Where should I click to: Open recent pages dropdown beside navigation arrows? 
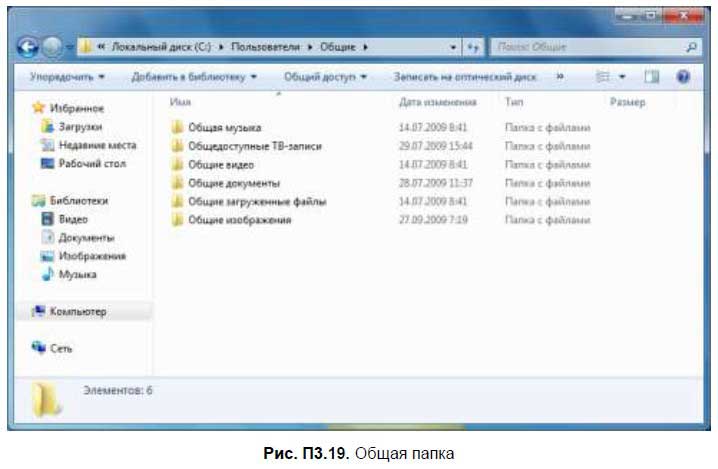(x=70, y=47)
